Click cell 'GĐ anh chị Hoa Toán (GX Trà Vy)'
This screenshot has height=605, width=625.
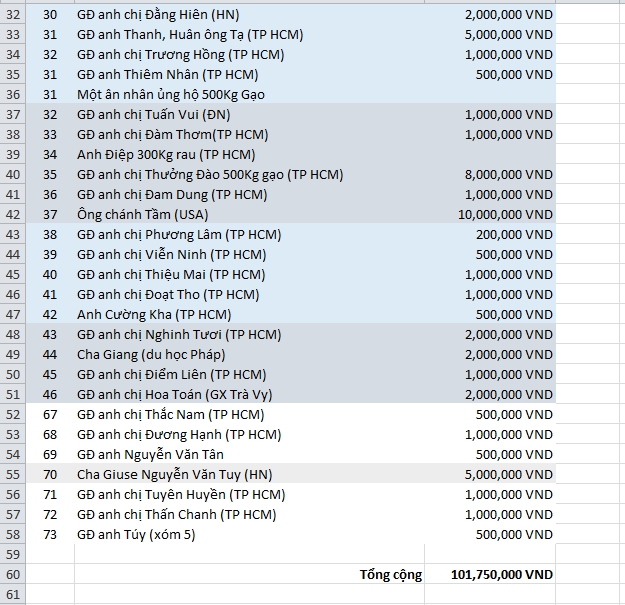[250, 394]
